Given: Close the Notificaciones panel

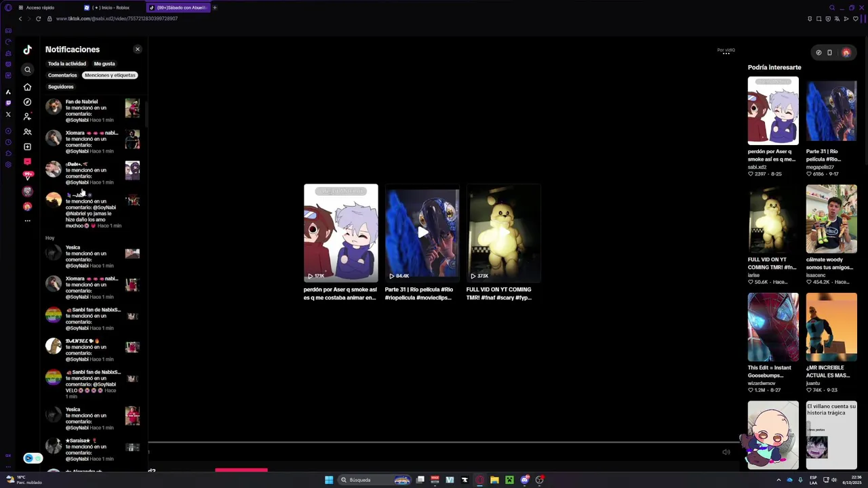Looking at the screenshot, I should coord(138,49).
